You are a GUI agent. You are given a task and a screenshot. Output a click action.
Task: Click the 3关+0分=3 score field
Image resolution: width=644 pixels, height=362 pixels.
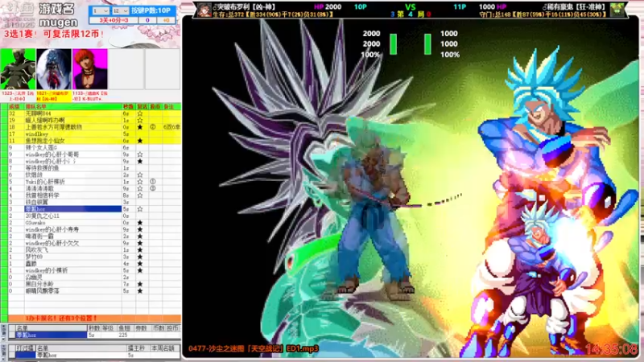click(114, 20)
